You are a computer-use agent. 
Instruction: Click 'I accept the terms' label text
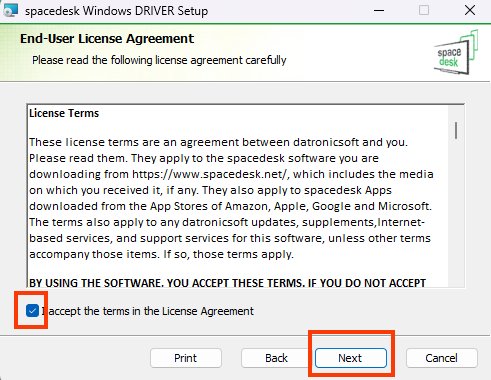tap(147, 311)
